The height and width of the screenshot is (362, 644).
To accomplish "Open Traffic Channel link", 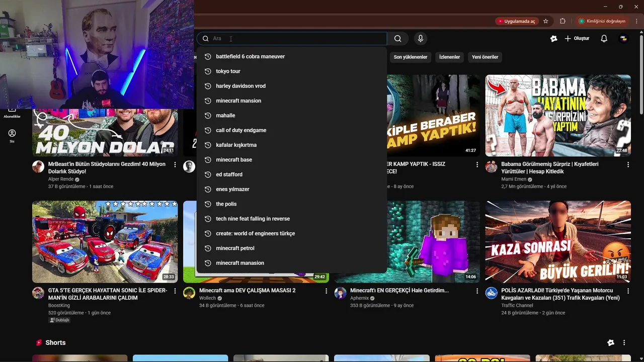I will [517, 305].
